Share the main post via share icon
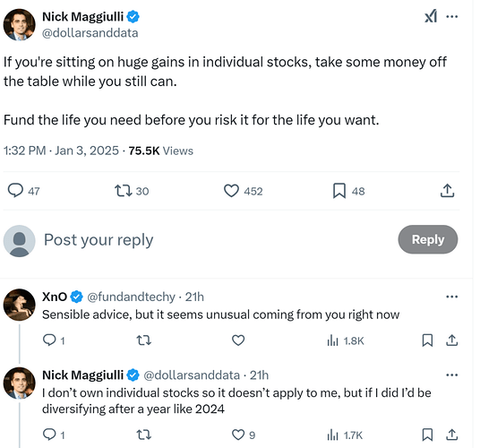Viewport: 480px width, 448px height. point(447,191)
